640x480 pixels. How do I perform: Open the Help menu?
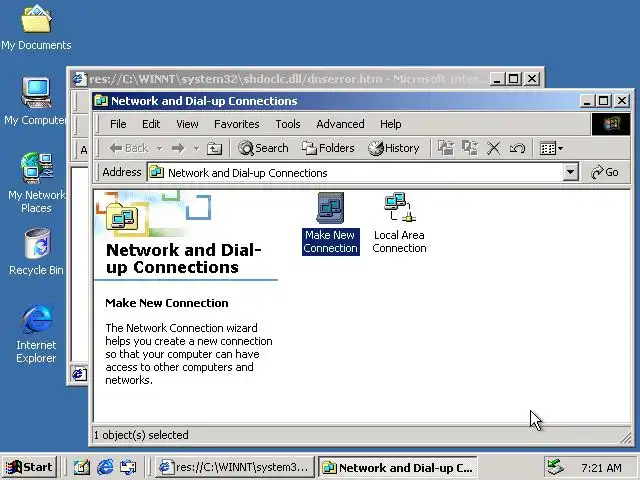click(391, 124)
